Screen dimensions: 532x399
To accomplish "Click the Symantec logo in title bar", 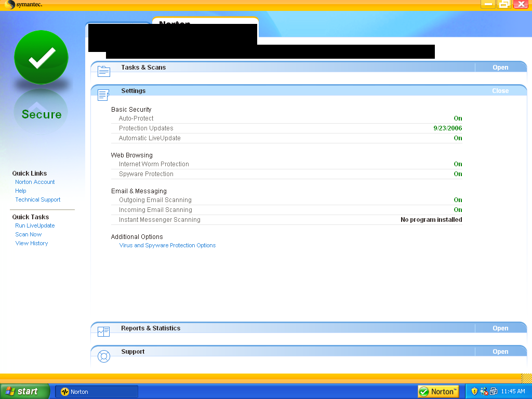I will coord(24,4).
